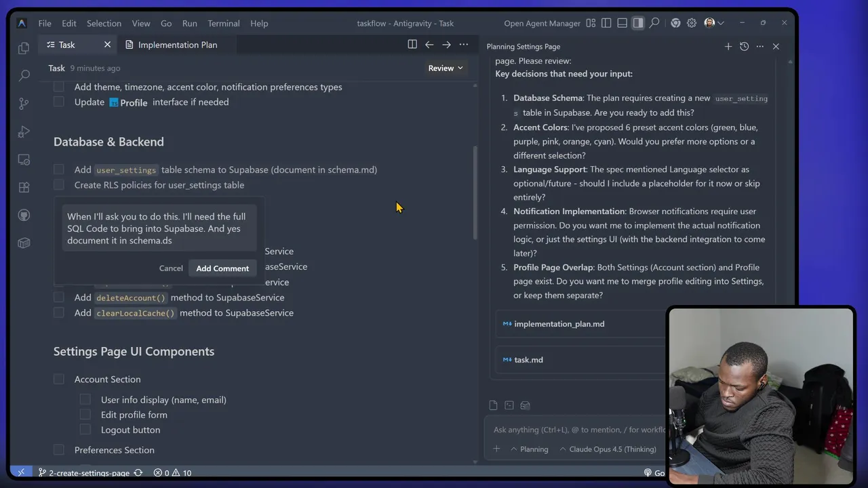868x488 pixels.
Task: Click the customize layout icon
Action: pos(591,23)
